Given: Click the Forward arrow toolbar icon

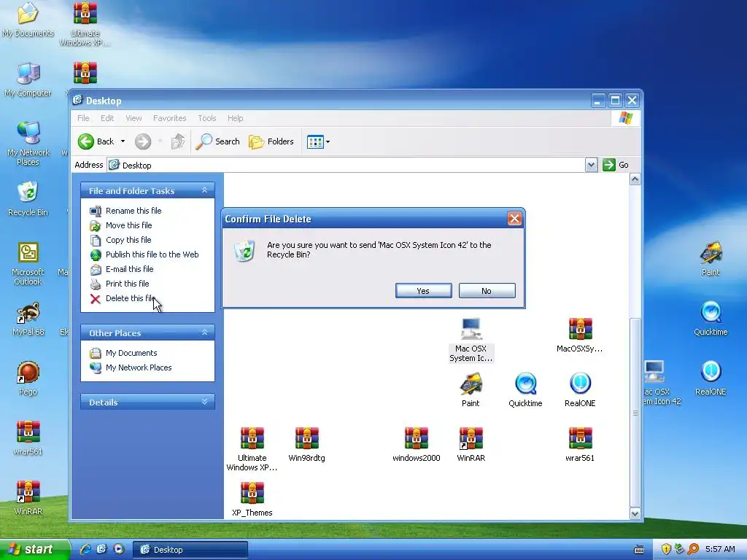Looking at the screenshot, I should tap(143, 141).
